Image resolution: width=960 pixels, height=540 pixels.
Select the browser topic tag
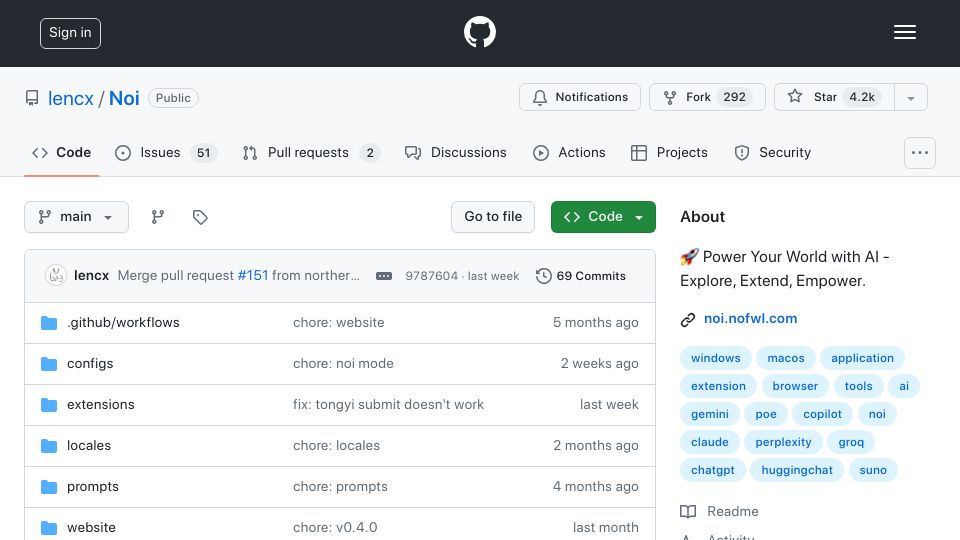(795, 386)
